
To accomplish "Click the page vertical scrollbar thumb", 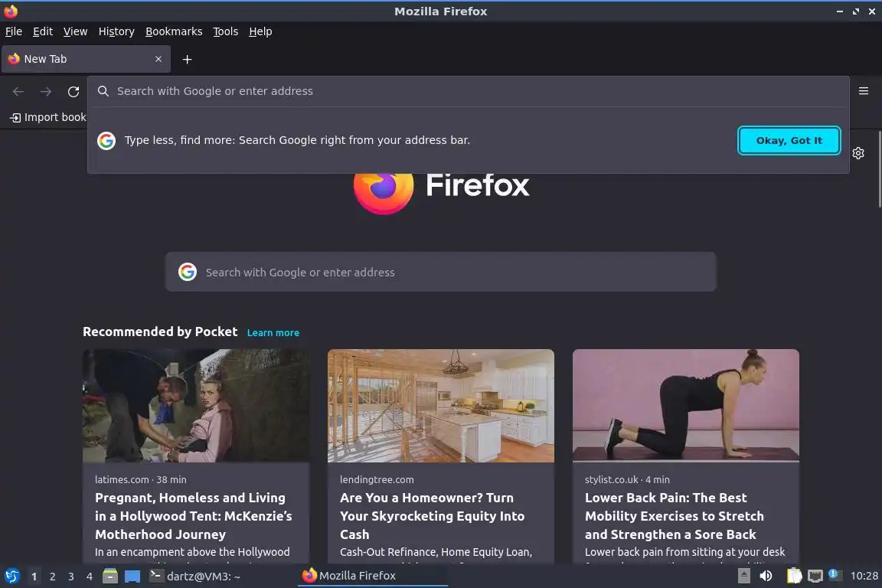I will click(880, 168).
